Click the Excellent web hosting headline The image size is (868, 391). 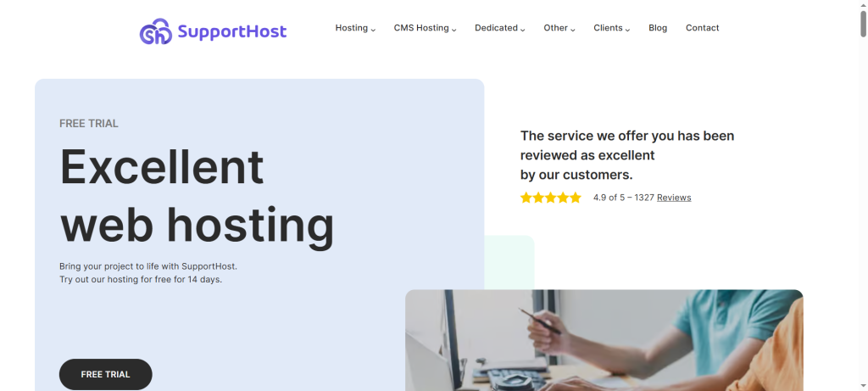tap(197, 195)
